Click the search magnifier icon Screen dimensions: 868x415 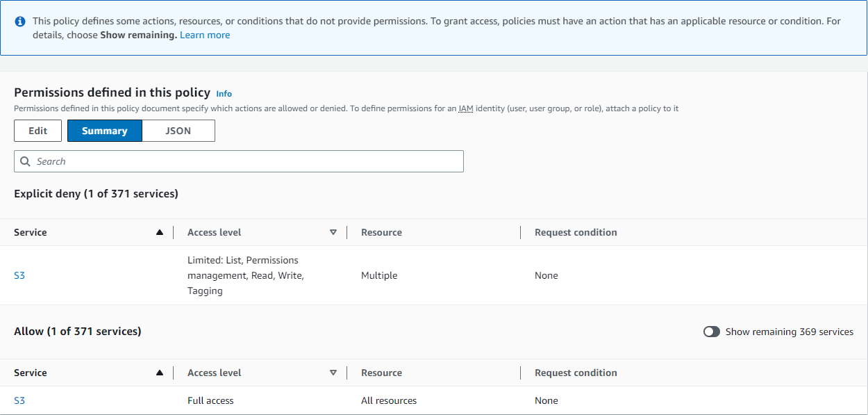25,161
